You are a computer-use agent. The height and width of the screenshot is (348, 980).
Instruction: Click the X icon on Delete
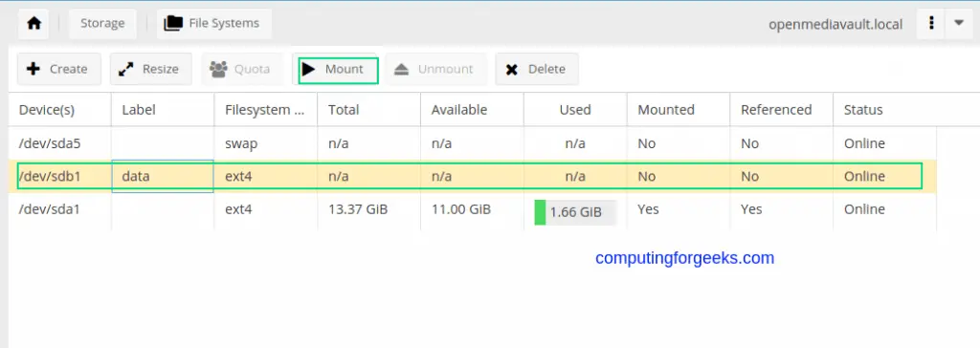(x=512, y=70)
